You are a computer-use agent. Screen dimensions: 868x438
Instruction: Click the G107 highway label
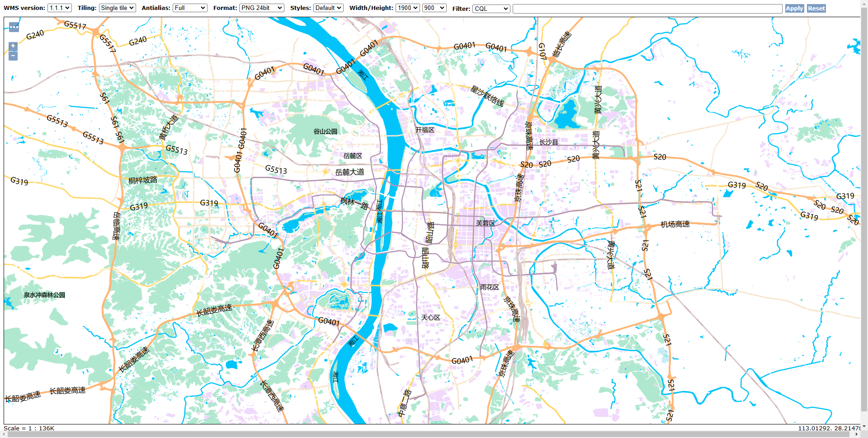[542, 52]
